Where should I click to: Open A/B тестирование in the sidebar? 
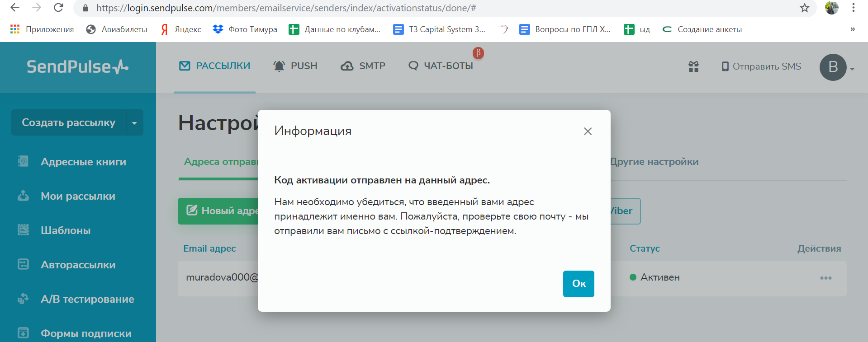pos(87,299)
